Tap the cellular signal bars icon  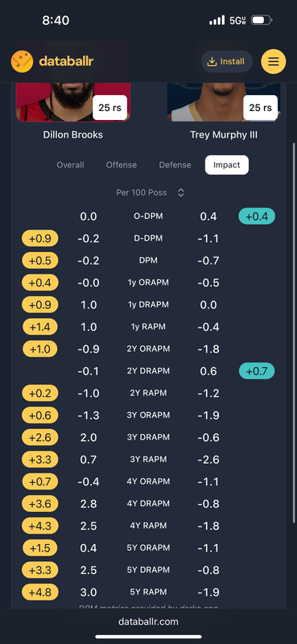coord(217,19)
